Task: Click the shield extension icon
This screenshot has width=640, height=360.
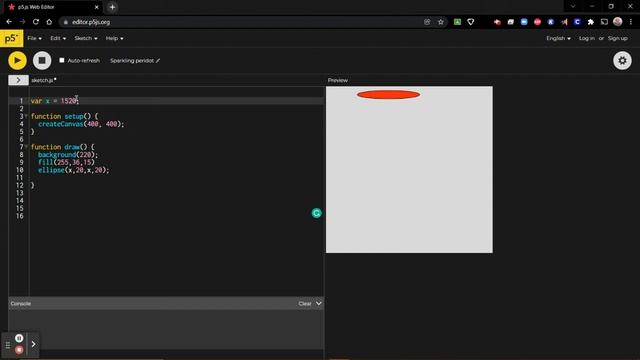Action: coord(471,22)
